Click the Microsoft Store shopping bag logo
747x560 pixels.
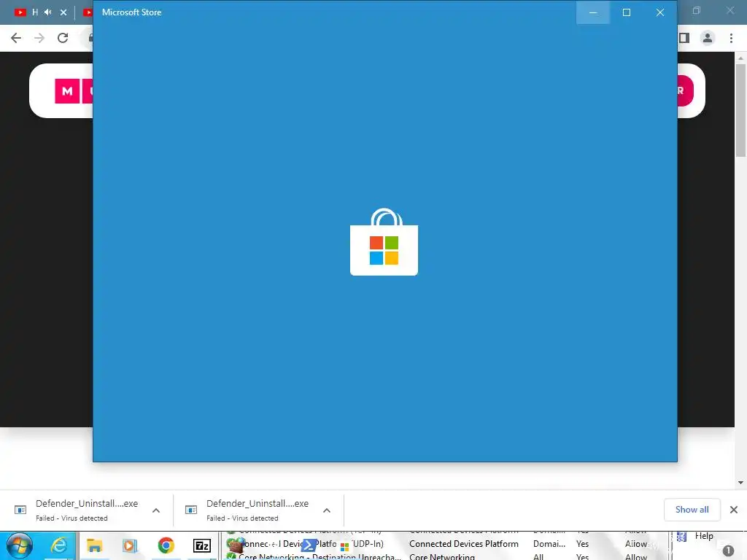384,242
